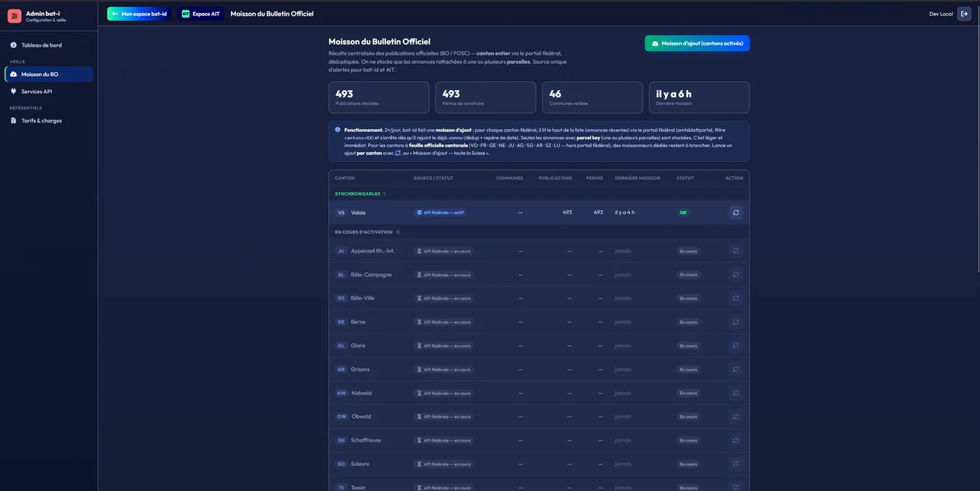Click the VS canton badge
This screenshot has width=980, height=491.
[341, 213]
